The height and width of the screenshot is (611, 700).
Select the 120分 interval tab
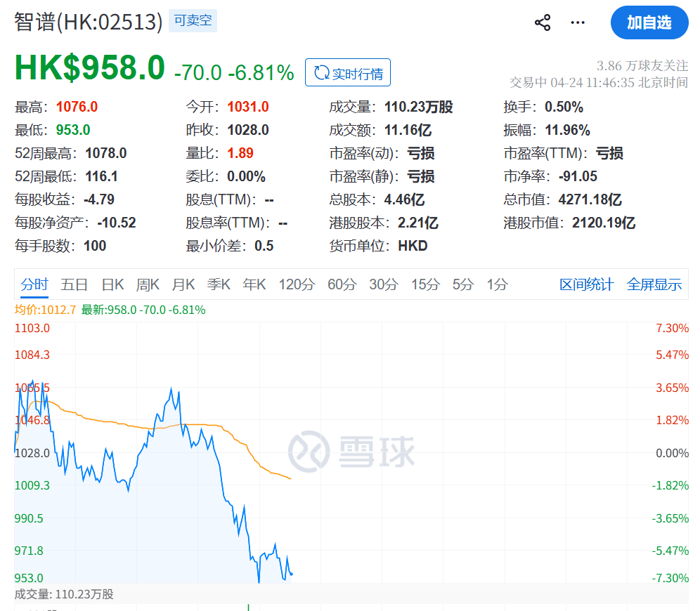point(297,284)
